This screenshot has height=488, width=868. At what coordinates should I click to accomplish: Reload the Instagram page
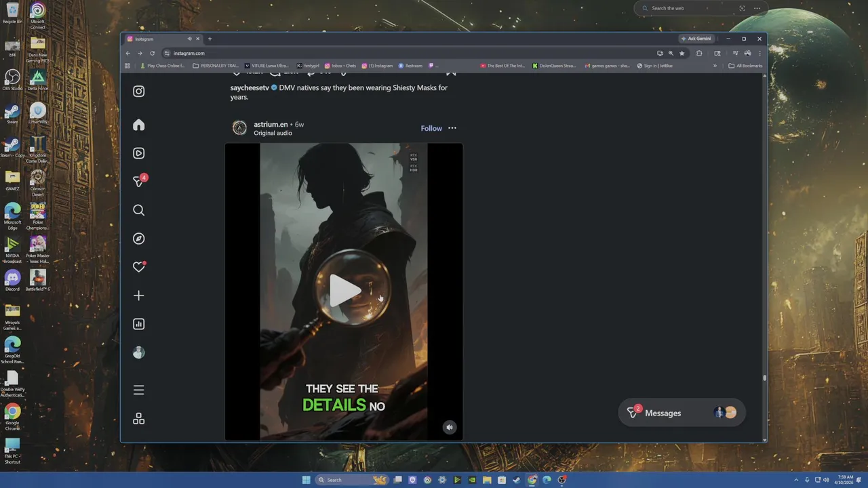tap(152, 53)
